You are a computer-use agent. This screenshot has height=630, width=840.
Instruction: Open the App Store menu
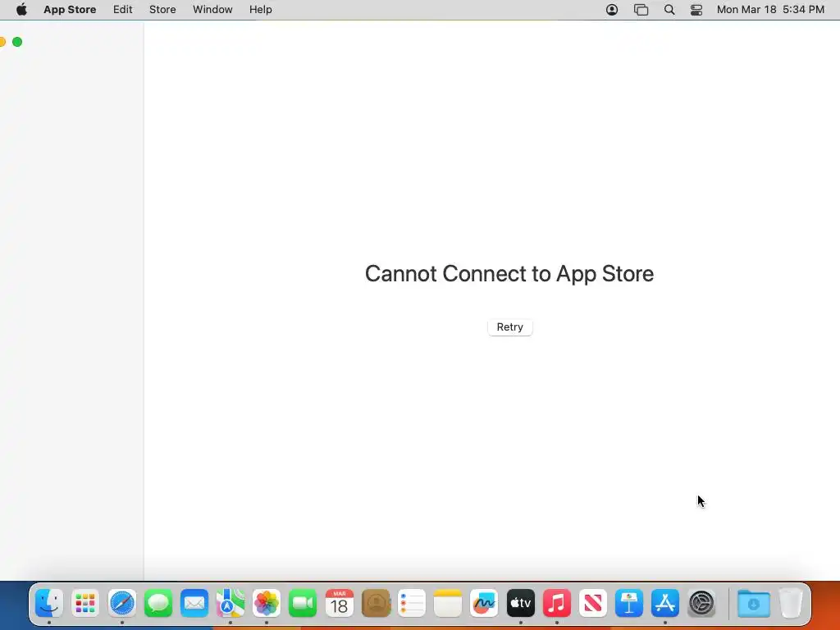tap(70, 10)
